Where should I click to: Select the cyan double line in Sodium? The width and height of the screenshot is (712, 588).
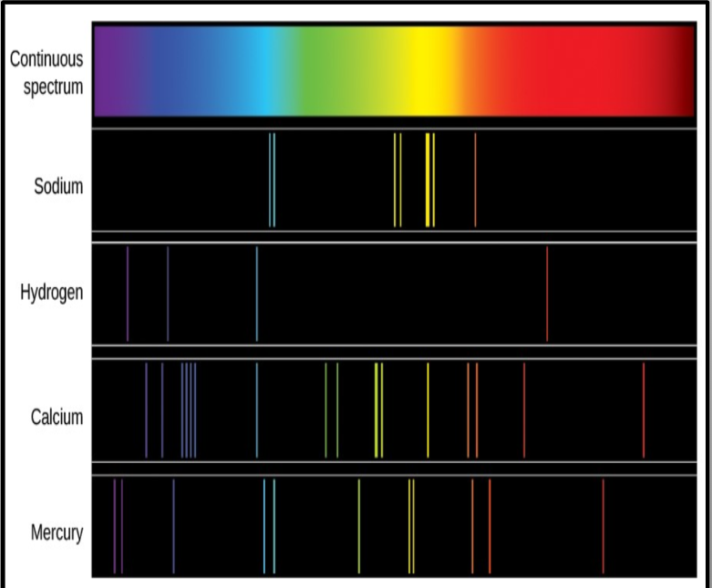pyautogui.click(x=272, y=180)
